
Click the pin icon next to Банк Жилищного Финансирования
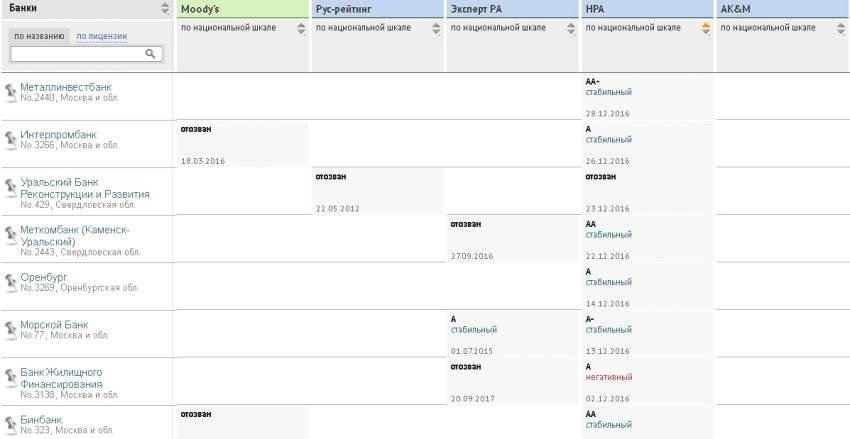click(11, 377)
